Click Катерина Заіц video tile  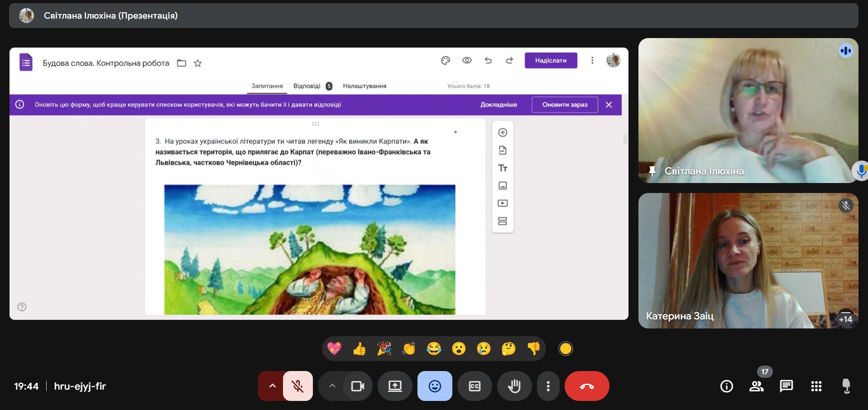748,260
